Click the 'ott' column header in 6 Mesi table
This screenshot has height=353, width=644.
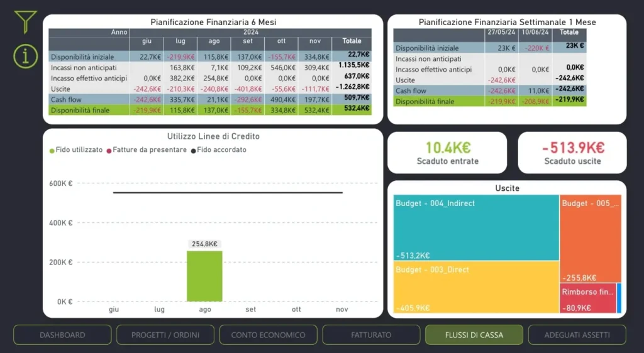coord(281,41)
